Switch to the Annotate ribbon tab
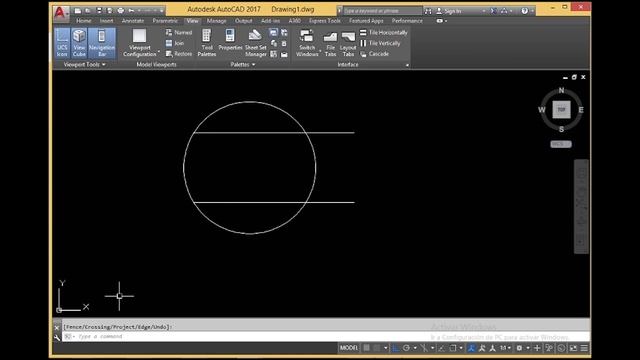 [x=133, y=20]
